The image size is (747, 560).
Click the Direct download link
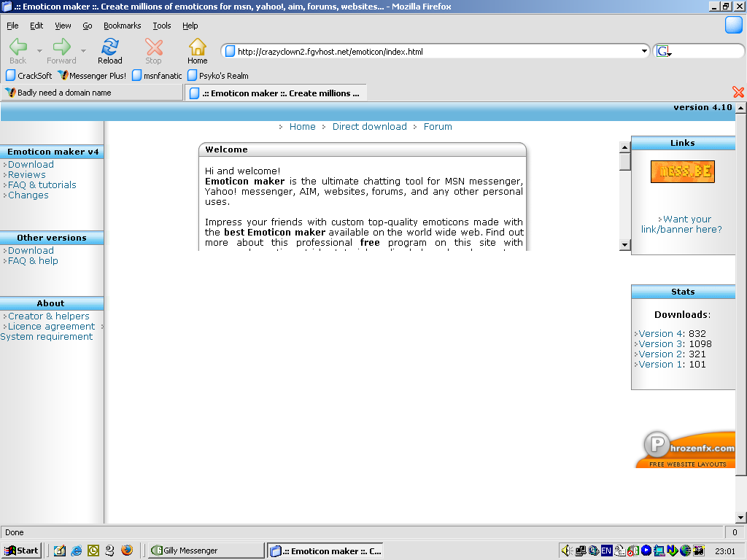click(x=369, y=127)
